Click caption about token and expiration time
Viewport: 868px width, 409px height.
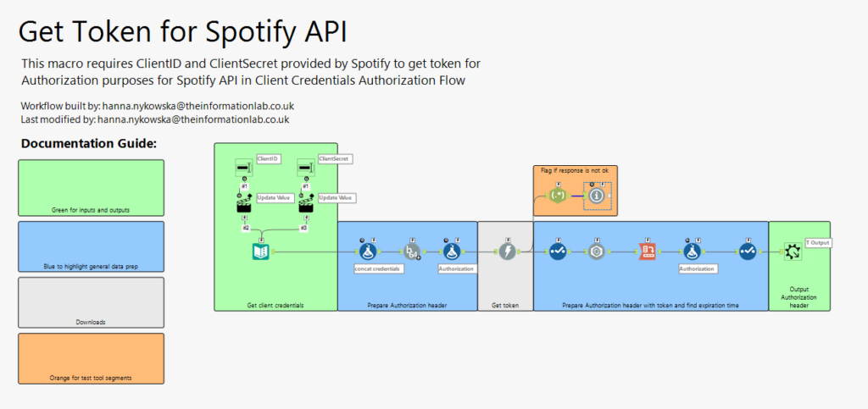[650, 305]
